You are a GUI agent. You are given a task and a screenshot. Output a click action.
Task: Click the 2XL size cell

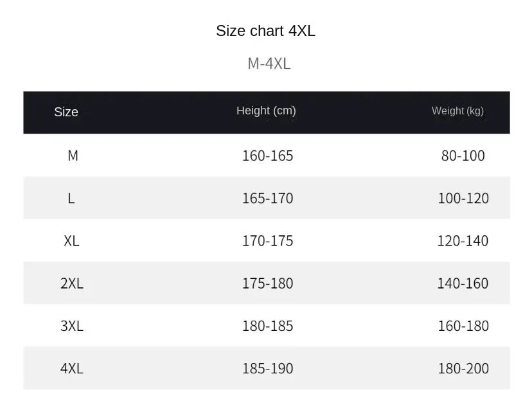tap(72, 283)
